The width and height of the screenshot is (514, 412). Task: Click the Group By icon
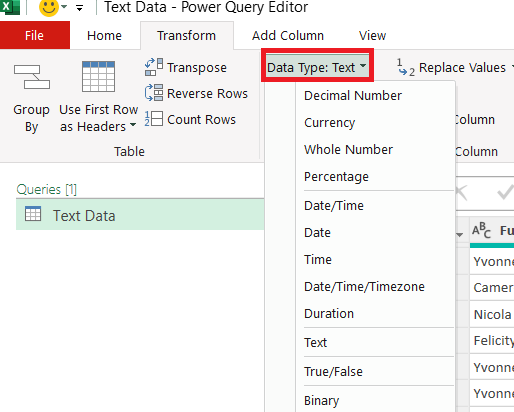tap(32, 77)
